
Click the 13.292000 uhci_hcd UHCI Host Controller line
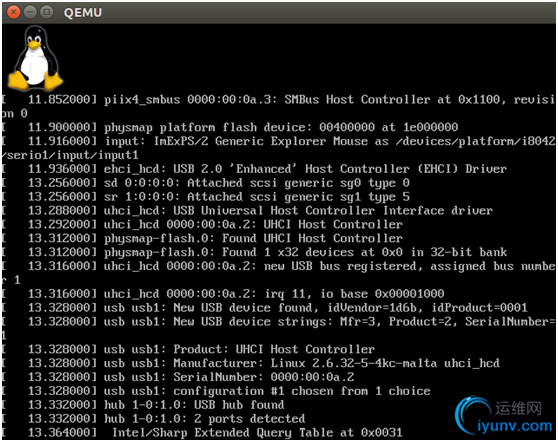click(202, 224)
